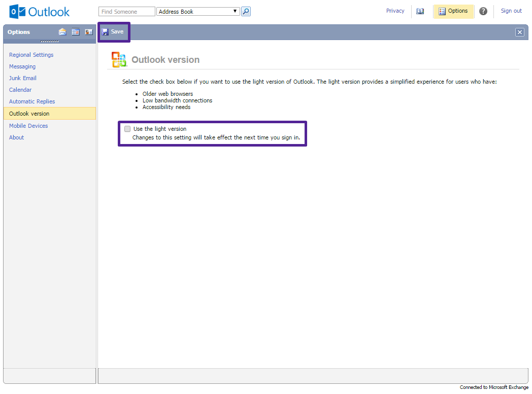This screenshot has height=394, width=532.
Task: Click the dotted resize handle under Options header
Action: 50,42
